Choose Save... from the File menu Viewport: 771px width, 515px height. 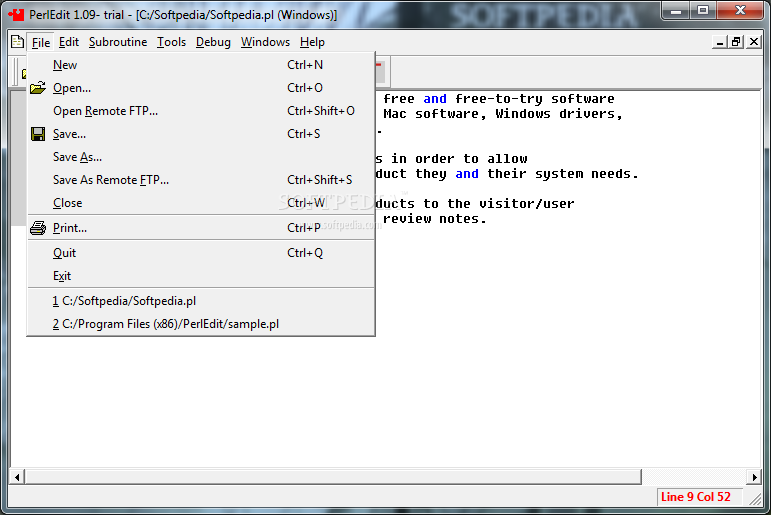[x=201, y=134]
